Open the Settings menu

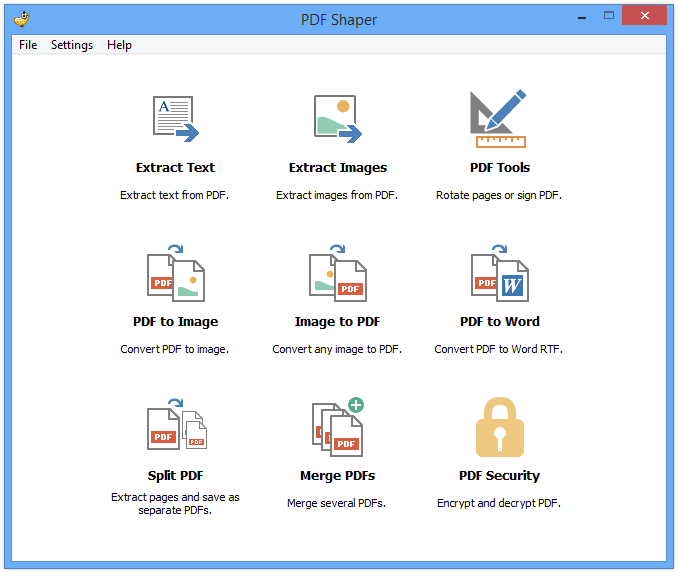[x=72, y=45]
